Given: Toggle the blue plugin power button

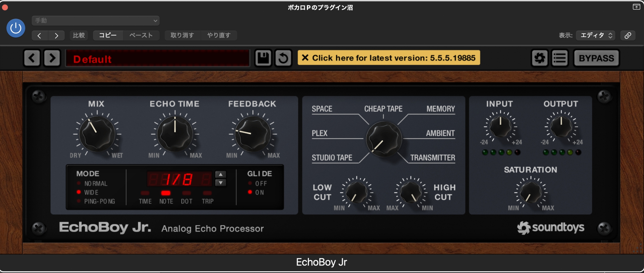Looking at the screenshot, I should tap(16, 28).
